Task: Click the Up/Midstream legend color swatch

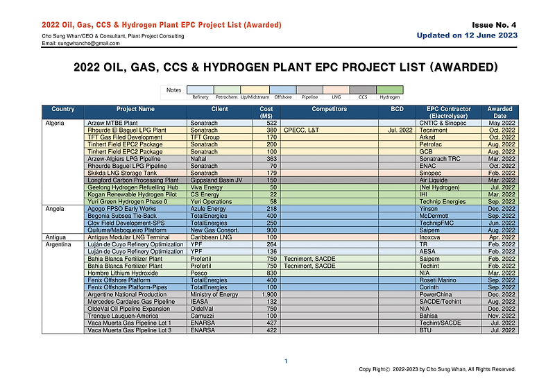Action: (x=255, y=90)
